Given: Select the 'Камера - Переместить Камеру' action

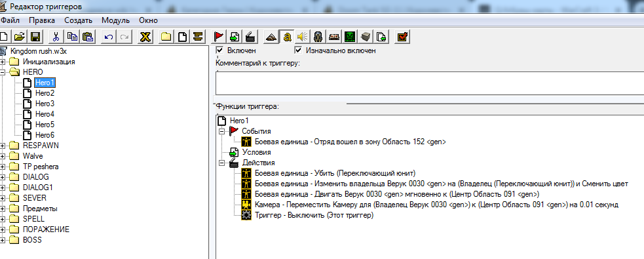Looking at the screenshot, I should tap(436, 205).
